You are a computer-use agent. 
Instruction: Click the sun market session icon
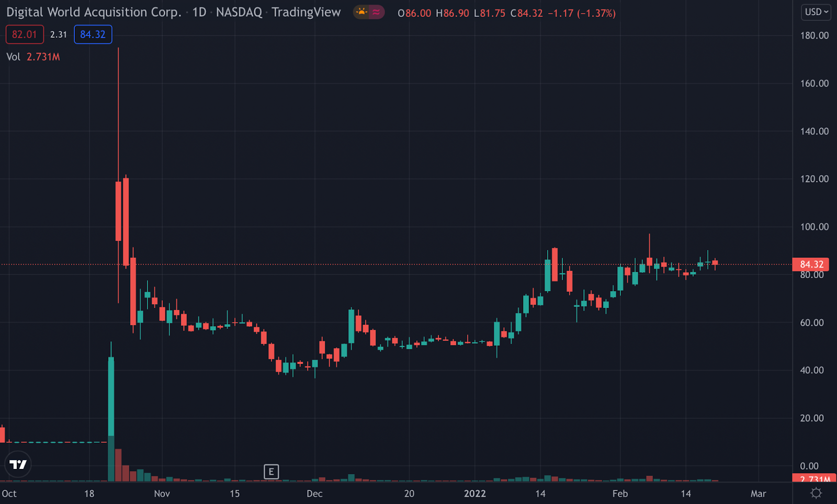(x=361, y=12)
